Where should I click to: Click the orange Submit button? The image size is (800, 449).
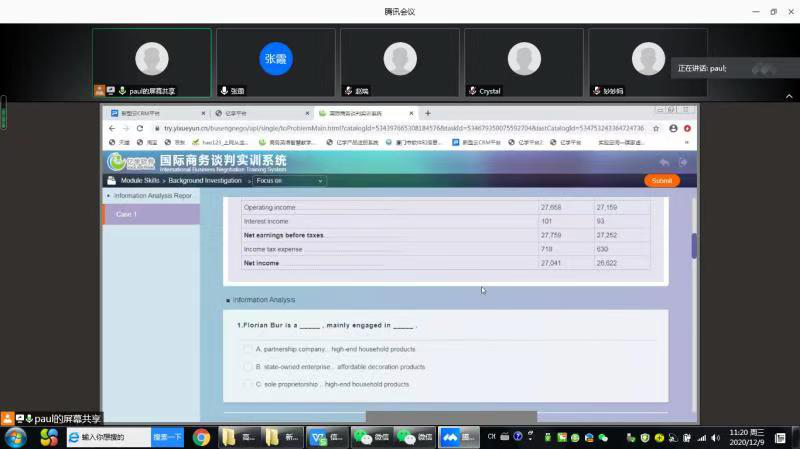[x=661, y=181]
